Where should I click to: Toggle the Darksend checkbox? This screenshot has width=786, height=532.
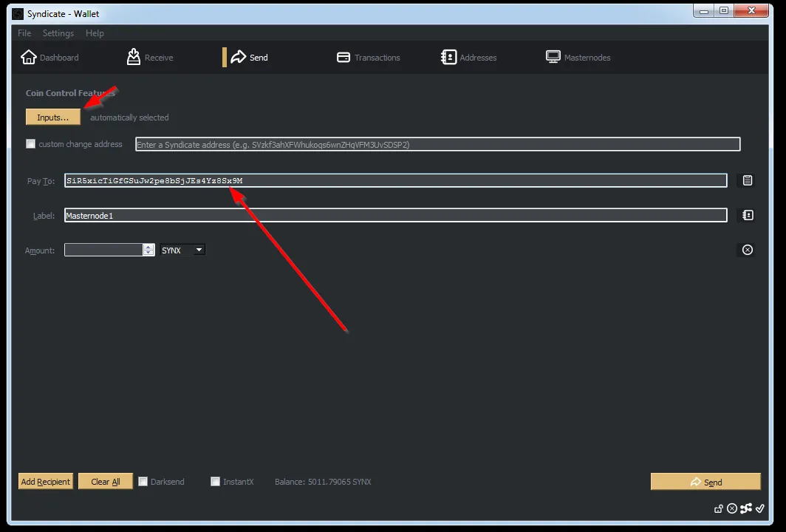pos(143,481)
